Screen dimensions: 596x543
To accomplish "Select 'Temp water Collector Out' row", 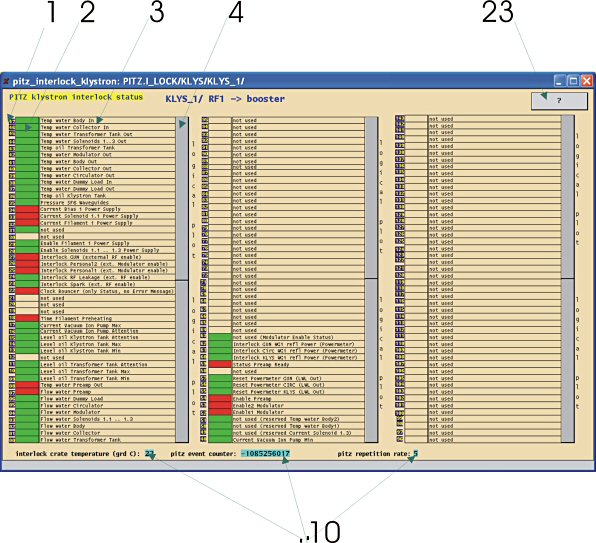I will click(x=107, y=168).
